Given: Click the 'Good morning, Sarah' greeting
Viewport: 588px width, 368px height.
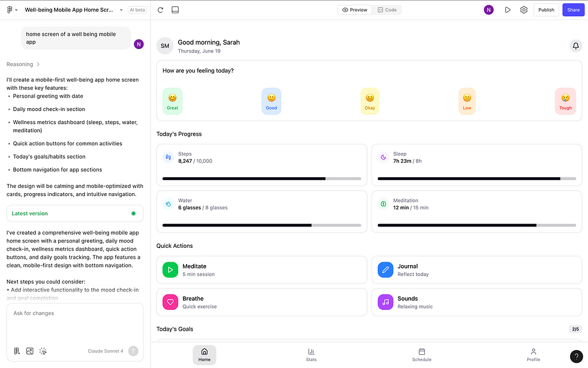Looking at the screenshot, I should (x=209, y=43).
